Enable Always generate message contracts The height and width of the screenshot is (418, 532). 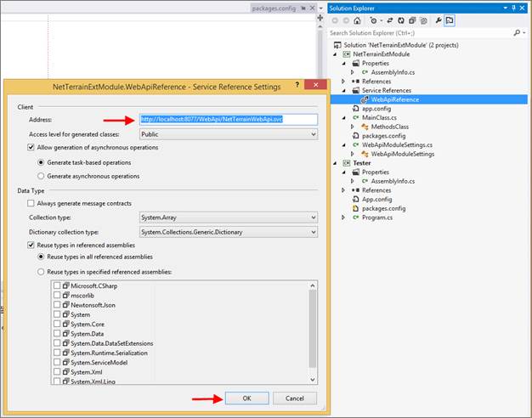[31, 203]
